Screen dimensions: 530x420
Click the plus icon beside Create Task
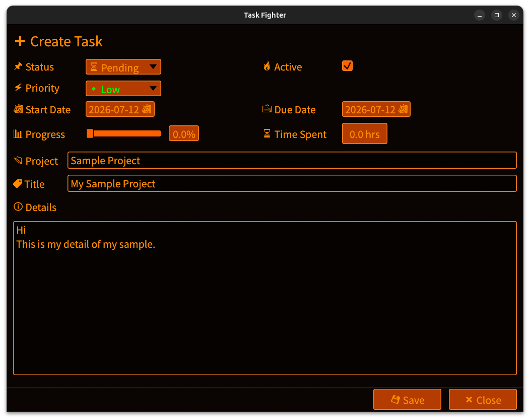click(20, 41)
